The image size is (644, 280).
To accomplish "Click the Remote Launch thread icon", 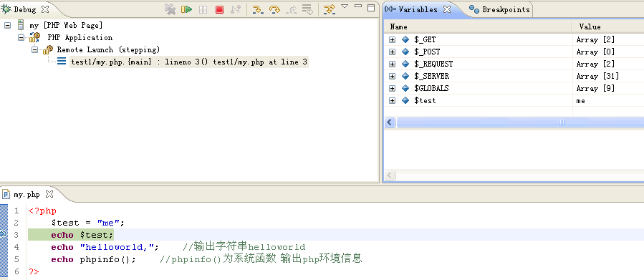I will (48, 49).
